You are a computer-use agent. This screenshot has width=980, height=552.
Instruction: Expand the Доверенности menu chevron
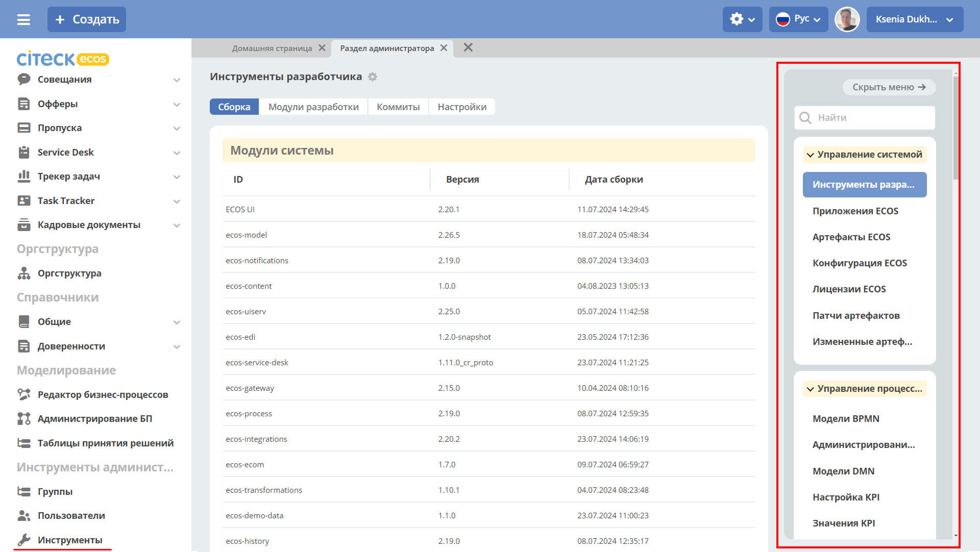[177, 346]
